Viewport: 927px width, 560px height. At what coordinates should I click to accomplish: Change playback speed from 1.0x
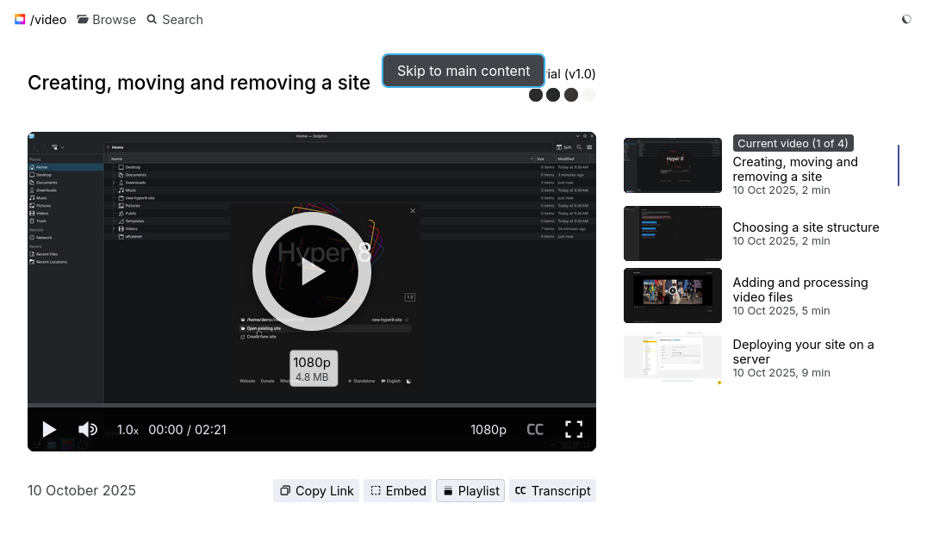(127, 429)
